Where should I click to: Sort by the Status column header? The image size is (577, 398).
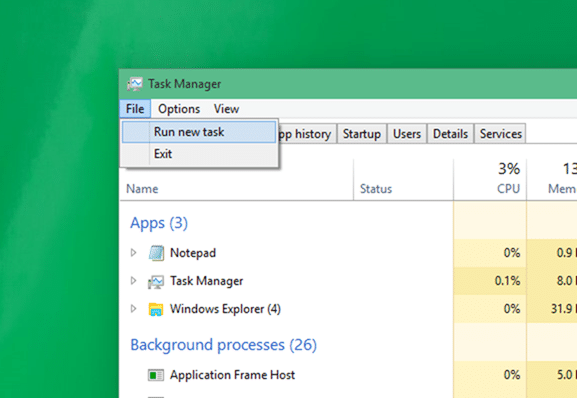(403, 180)
